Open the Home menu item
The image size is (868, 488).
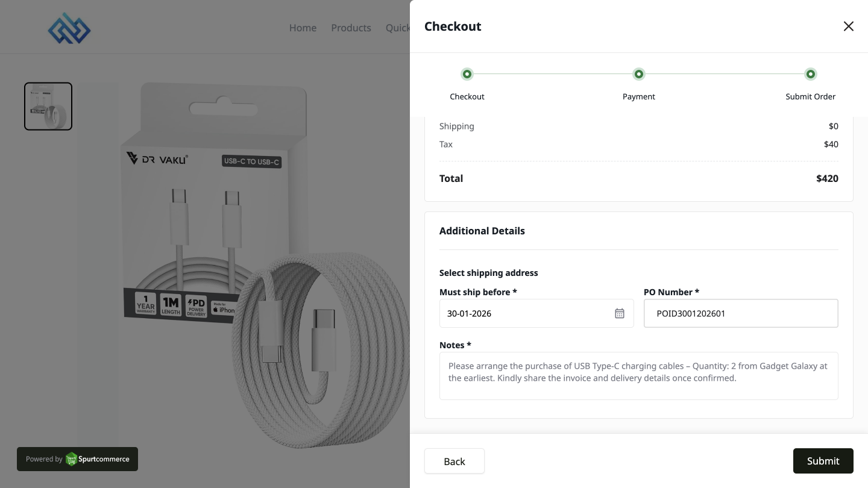coord(303,28)
